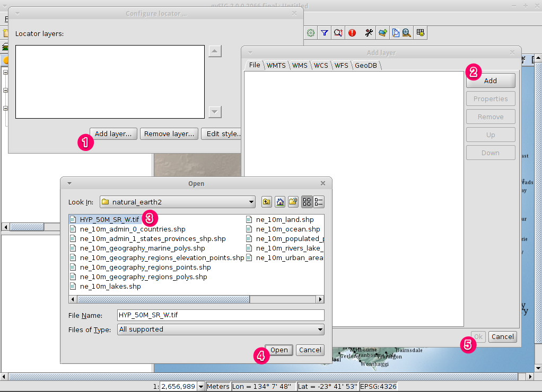Click the red rectangle selection zoom icon
Screen dimensions: 542x392
(x=338, y=33)
